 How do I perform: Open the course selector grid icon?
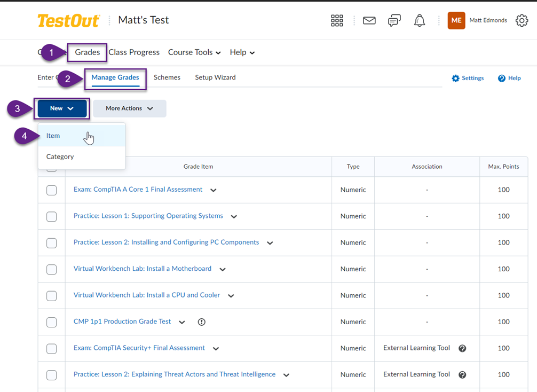point(337,20)
